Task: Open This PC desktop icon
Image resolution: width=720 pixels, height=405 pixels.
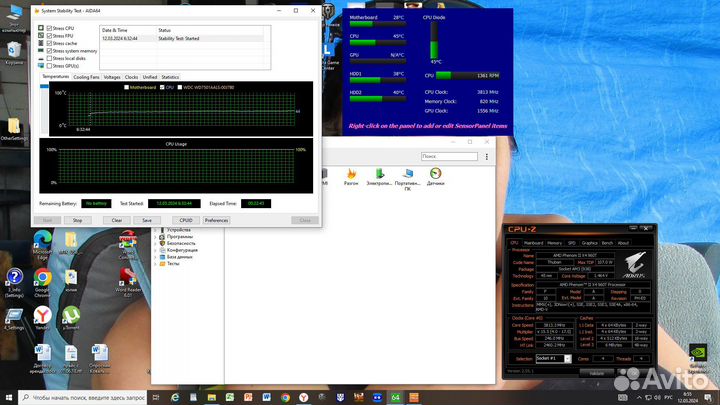Action: [x=14, y=17]
